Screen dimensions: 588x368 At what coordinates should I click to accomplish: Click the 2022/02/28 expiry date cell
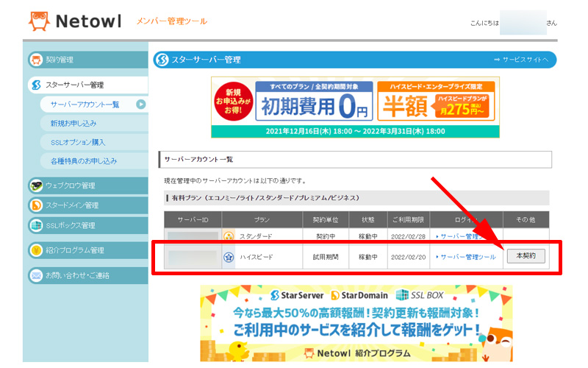(x=409, y=236)
